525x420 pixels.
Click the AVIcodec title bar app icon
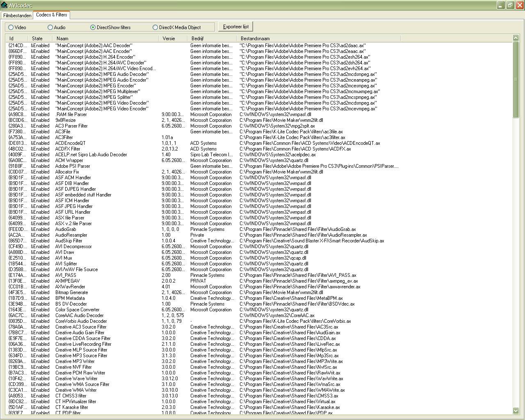(4, 5)
